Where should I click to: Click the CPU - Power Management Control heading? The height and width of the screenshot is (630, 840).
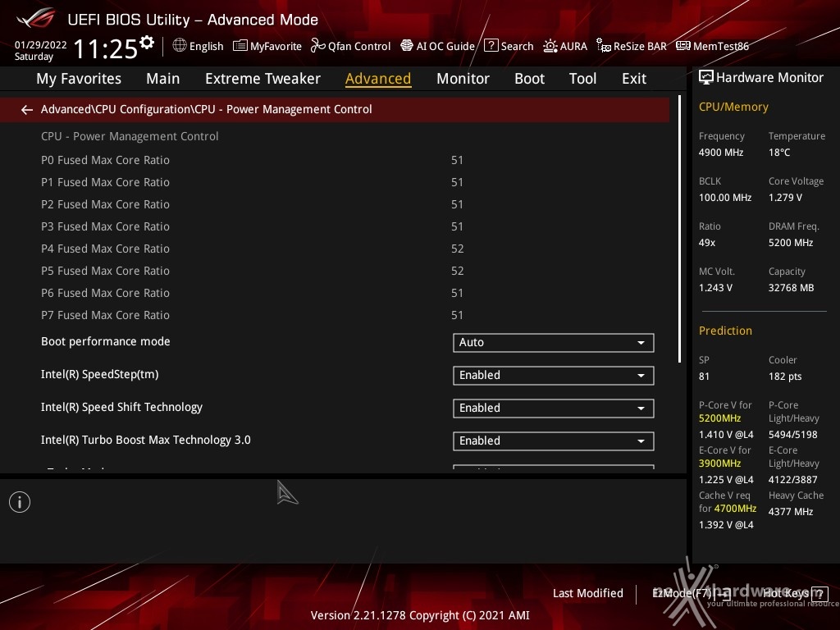click(130, 137)
